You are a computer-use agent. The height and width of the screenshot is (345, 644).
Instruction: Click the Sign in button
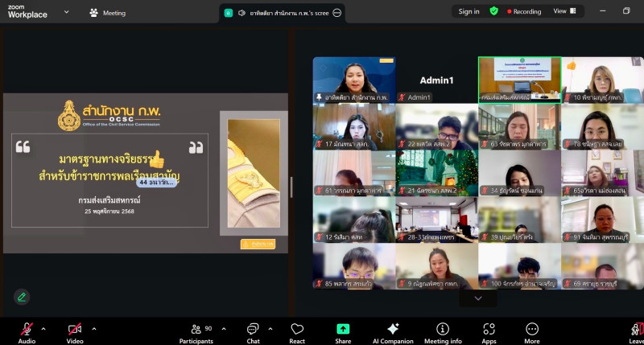[469, 11]
